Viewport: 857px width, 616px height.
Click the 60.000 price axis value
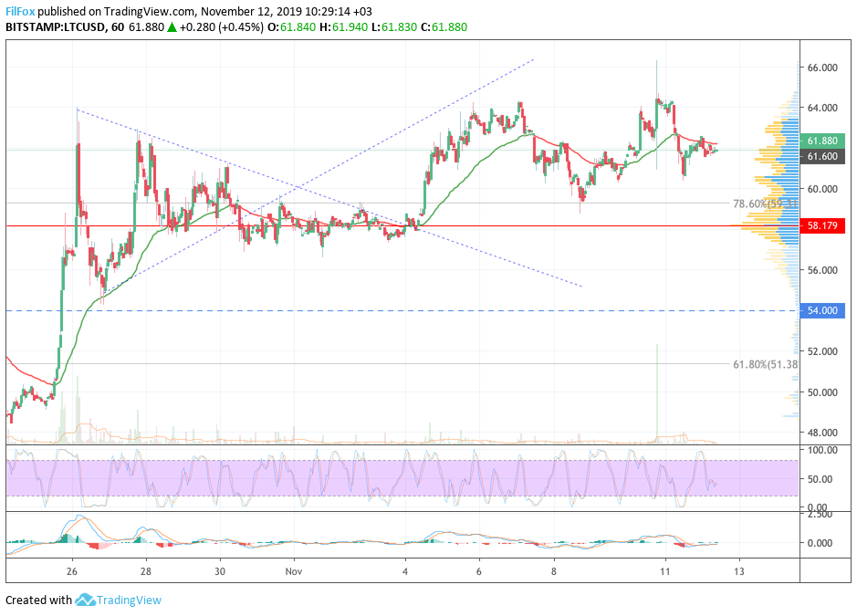(x=822, y=189)
